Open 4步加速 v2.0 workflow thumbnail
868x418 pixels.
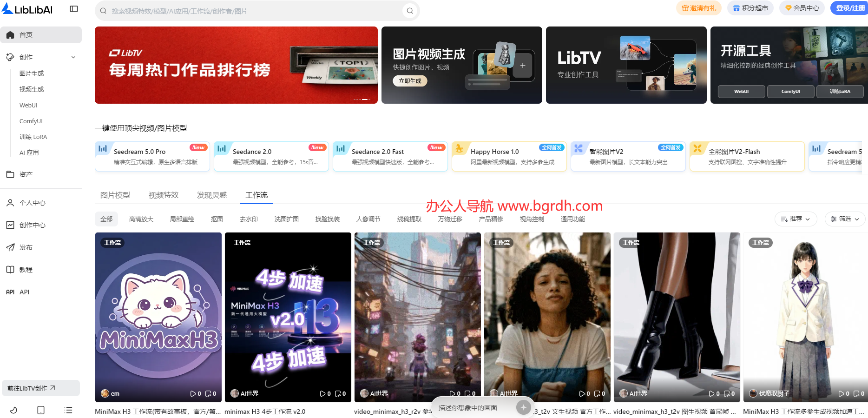point(288,317)
